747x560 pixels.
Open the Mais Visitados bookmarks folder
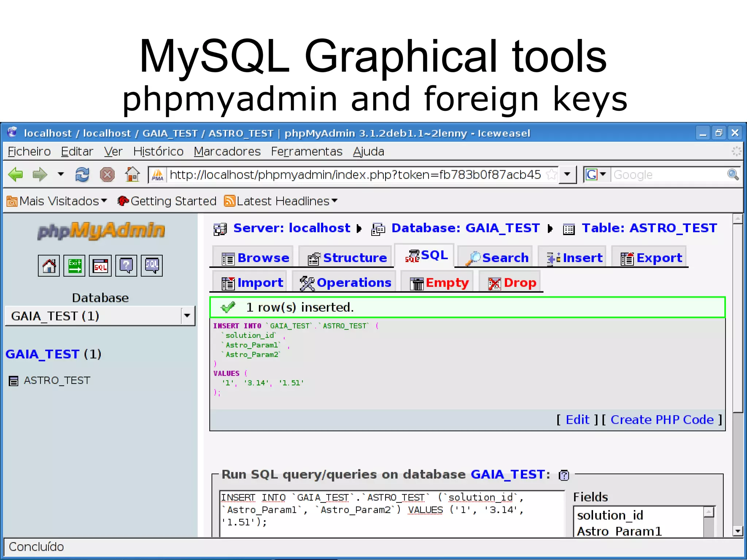click(57, 201)
